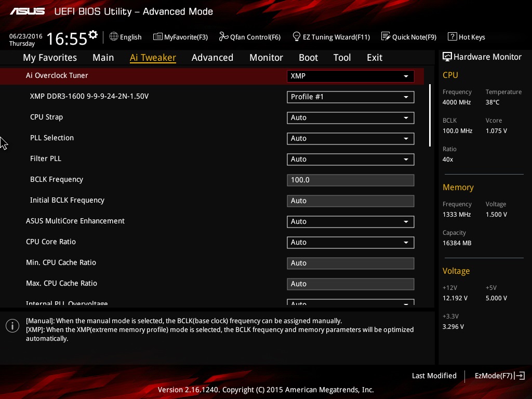Click the Min. CPU Cache Ratio field
532x399 pixels.
pyautogui.click(x=351, y=263)
